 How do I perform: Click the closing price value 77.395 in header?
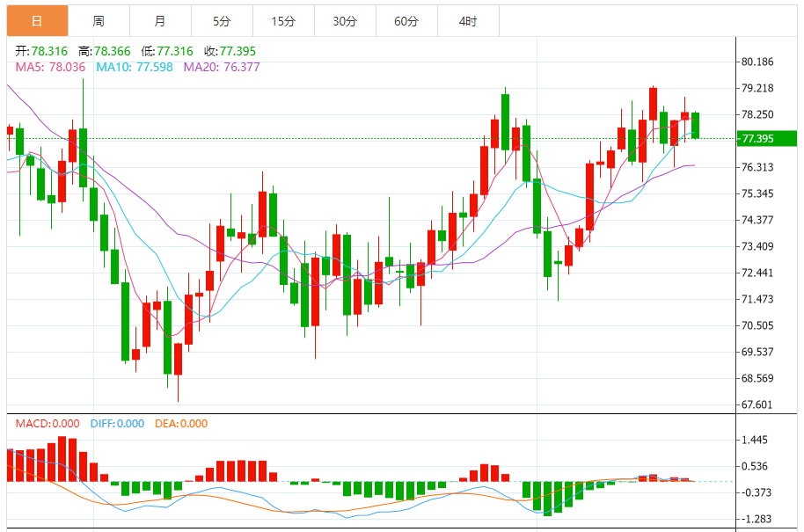pos(238,51)
